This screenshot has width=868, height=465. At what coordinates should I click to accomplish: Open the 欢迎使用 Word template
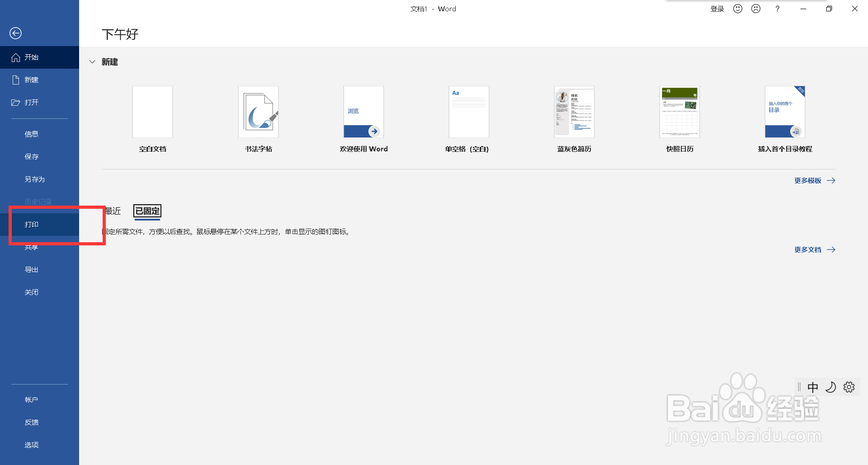pyautogui.click(x=363, y=119)
